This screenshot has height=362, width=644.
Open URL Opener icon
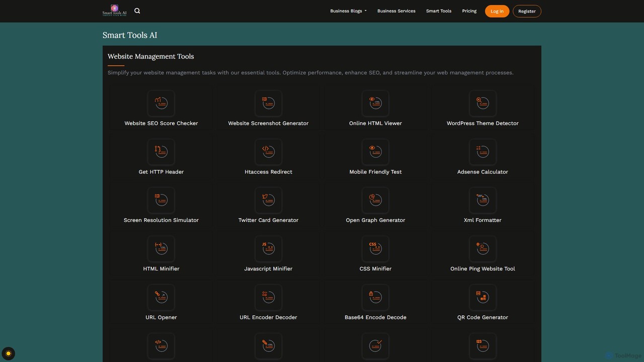coord(161,297)
